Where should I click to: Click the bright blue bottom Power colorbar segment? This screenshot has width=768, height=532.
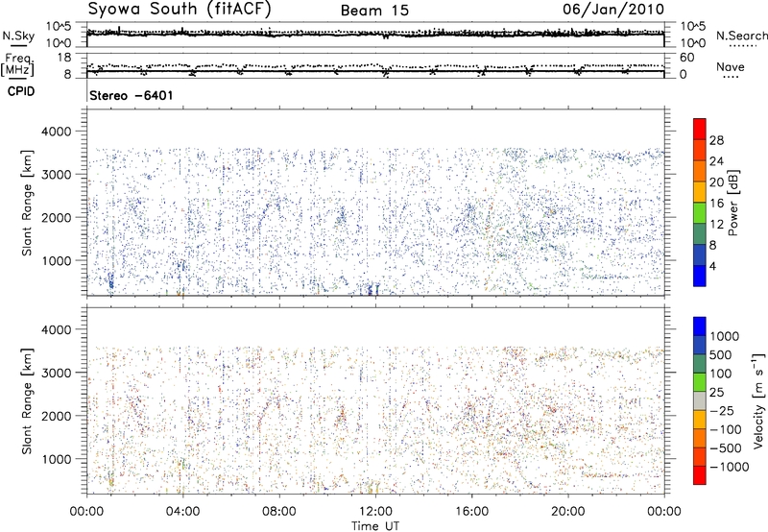(x=700, y=276)
